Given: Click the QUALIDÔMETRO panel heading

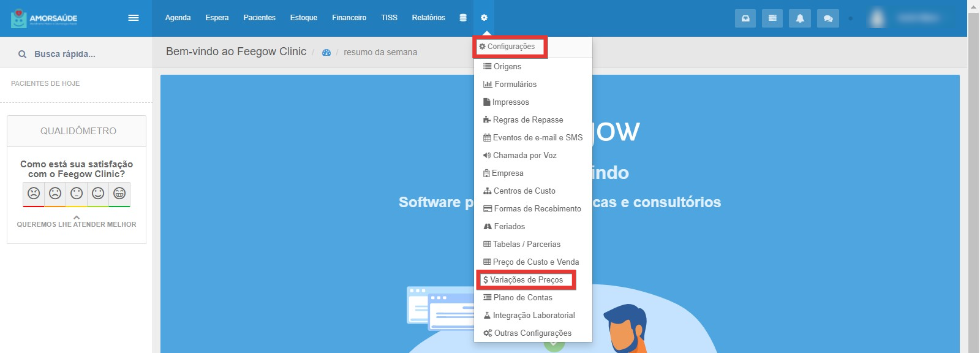Looking at the screenshot, I should (78, 131).
